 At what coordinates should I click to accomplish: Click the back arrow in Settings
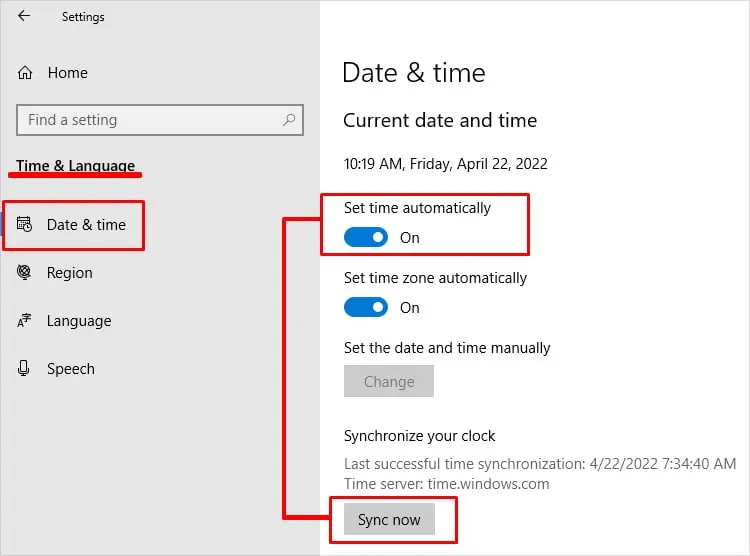pyautogui.click(x=24, y=16)
